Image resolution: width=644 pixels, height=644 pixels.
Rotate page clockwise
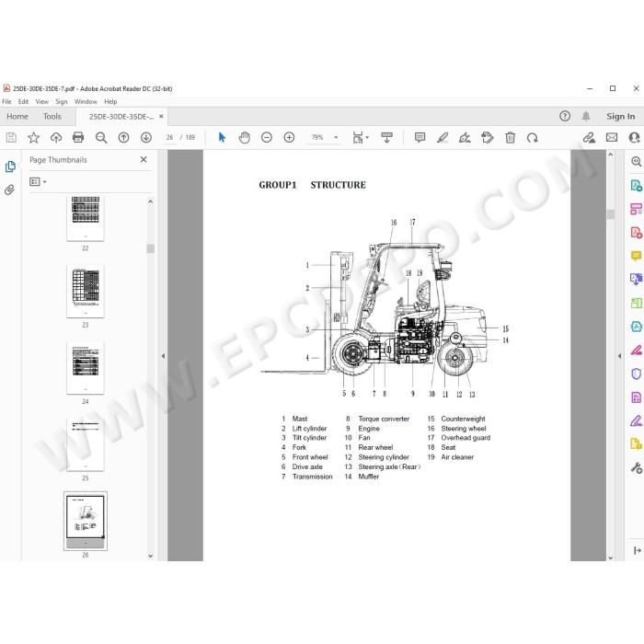pyautogui.click(x=533, y=138)
